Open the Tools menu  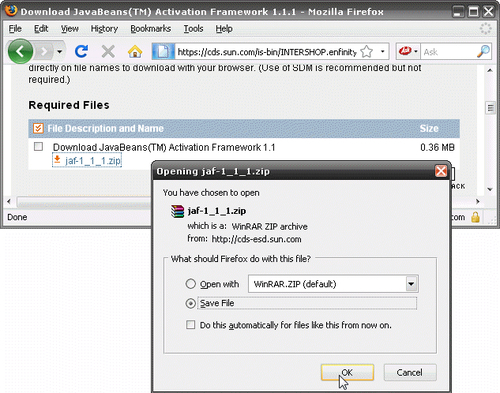click(193, 29)
